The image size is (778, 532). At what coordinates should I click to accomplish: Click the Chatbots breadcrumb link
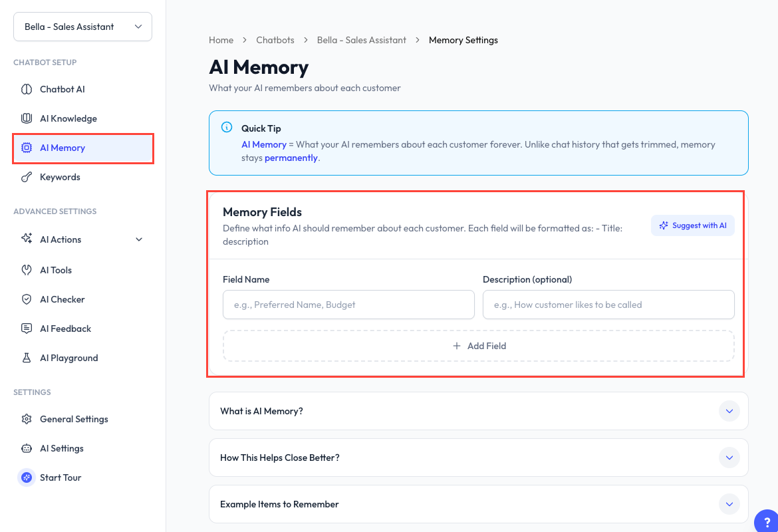pos(275,40)
